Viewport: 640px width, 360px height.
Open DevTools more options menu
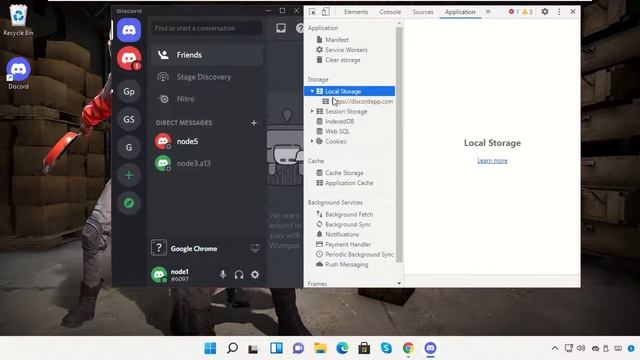559,12
